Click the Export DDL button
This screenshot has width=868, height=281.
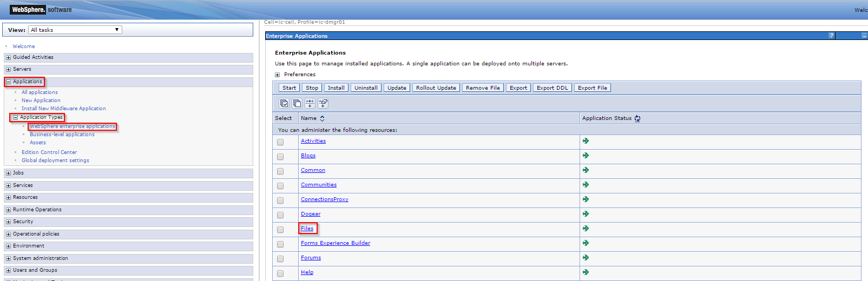(553, 88)
